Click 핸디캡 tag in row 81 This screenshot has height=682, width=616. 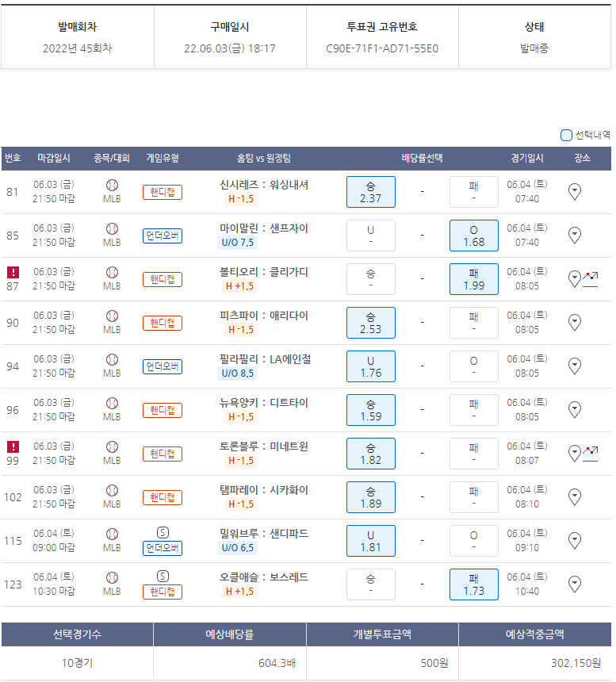click(163, 192)
